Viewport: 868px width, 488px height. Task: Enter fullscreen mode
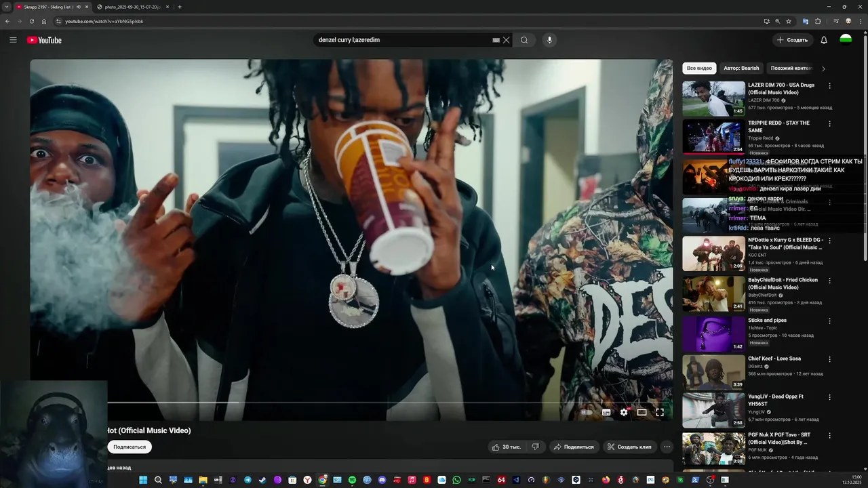point(660,412)
